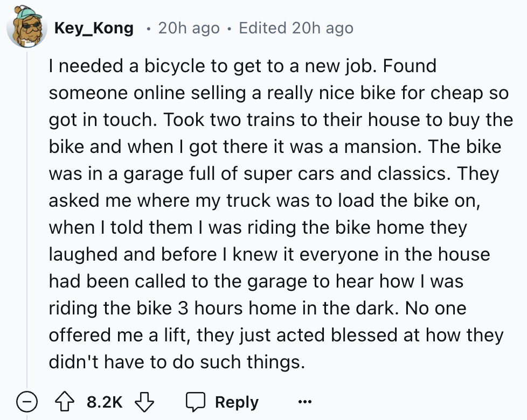Click the "20h ago" timestamp
The width and height of the screenshot is (527, 420).
(189, 27)
